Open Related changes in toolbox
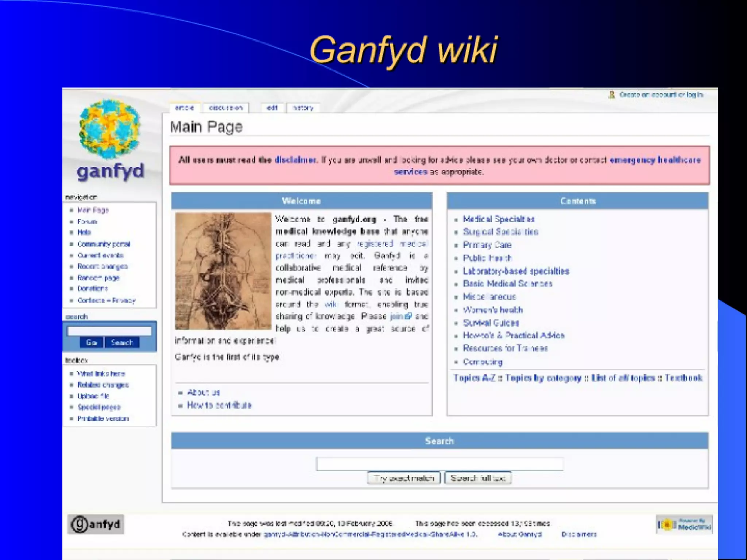The image size is (747, 560). [x=103, y=385]
